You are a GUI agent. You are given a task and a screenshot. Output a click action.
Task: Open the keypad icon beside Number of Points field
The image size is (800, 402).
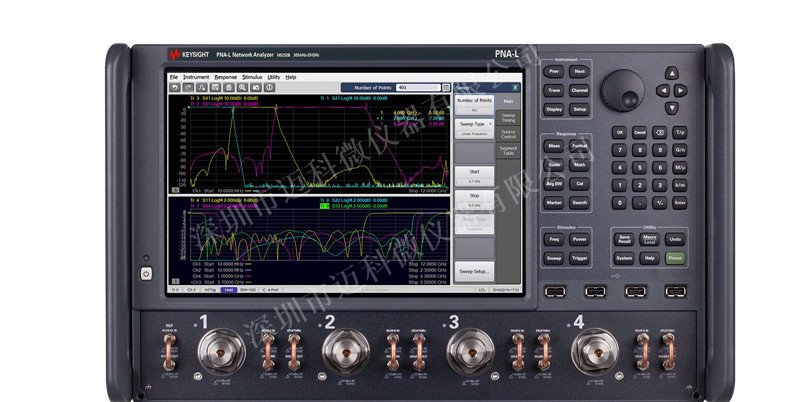[446, 88]
